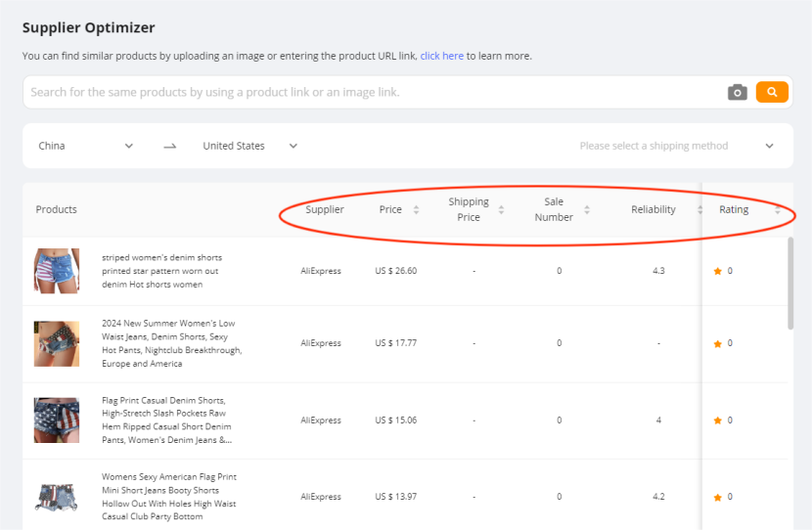
Task: Open the 'click here' learn more link
Action: 442,56
